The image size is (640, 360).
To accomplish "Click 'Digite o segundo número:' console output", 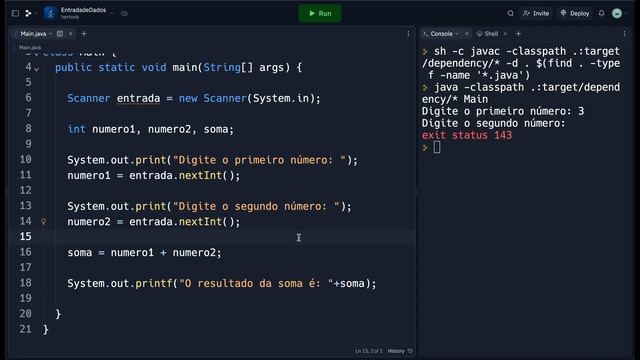I will (x=493, y=123).
